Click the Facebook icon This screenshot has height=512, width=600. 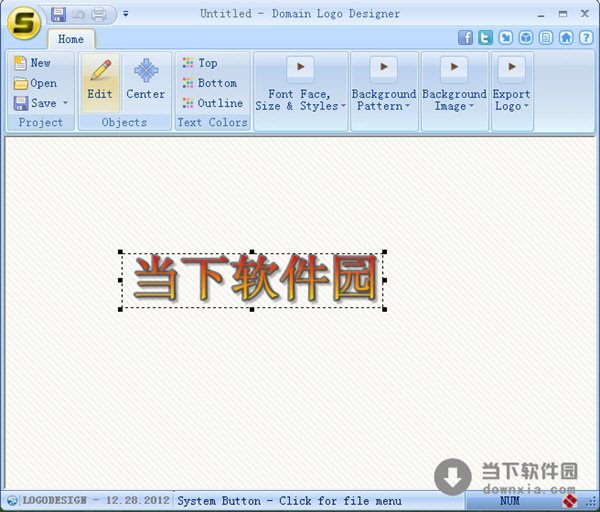click(465, 38)
